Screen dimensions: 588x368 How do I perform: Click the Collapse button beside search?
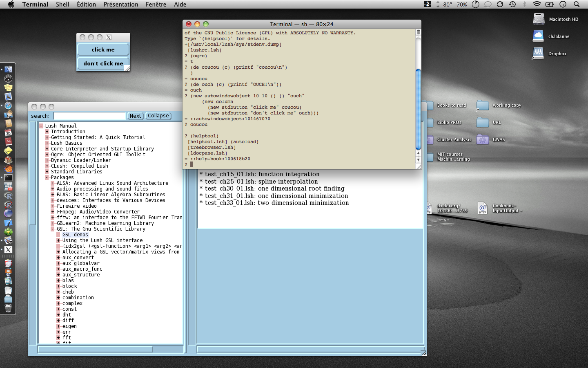(x=158, y=116)
